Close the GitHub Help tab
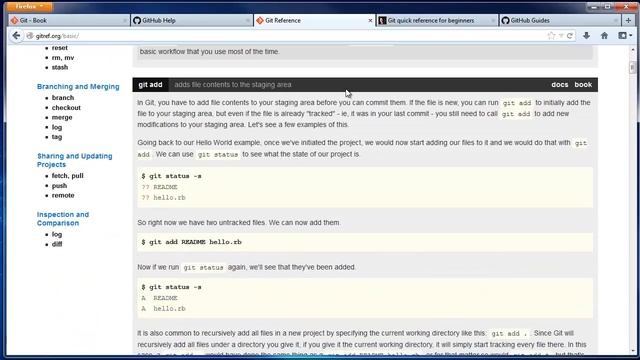Viewport: 640px width, 360px height. 247,20
